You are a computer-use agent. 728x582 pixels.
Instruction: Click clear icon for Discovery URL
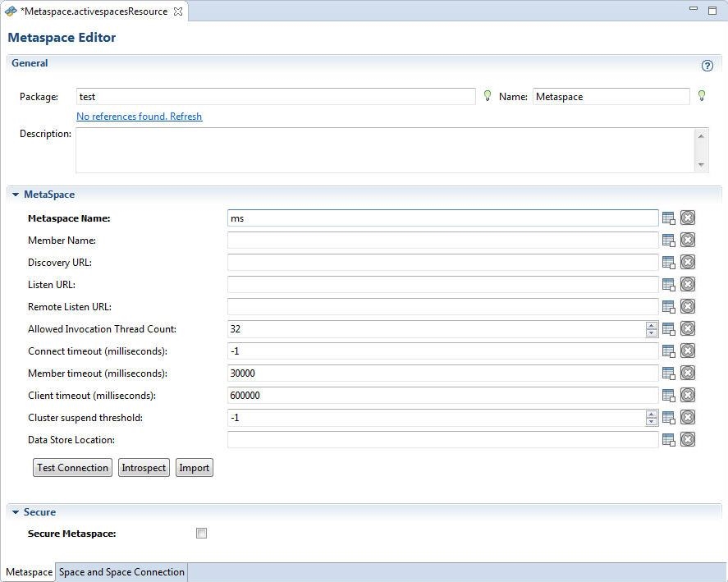tap(688, 263)
